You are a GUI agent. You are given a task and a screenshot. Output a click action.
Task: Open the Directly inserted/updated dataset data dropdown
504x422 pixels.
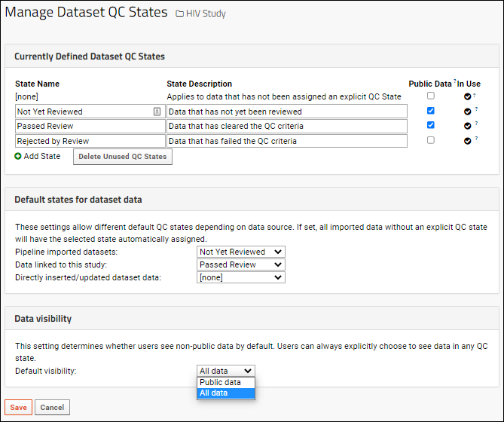point(241,277)
